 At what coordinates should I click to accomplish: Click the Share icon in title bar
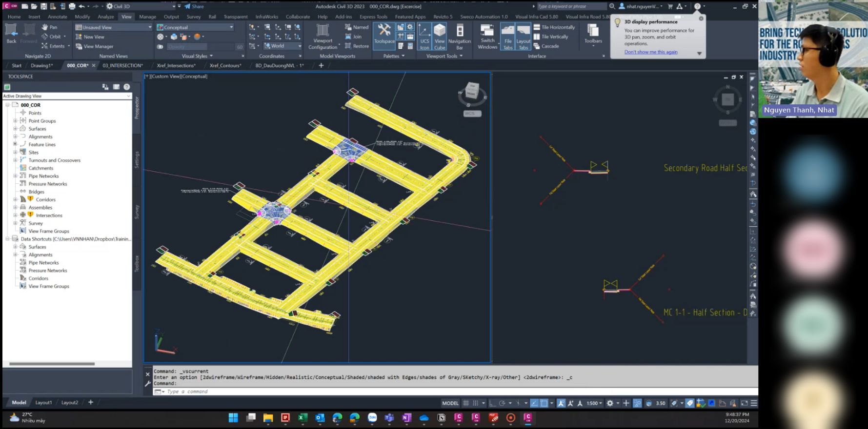(x=194, y=6)
